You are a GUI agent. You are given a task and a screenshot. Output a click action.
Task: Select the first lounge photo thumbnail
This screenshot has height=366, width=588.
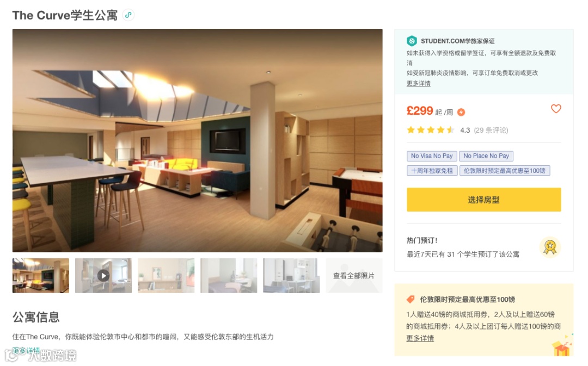click(40, 276)
